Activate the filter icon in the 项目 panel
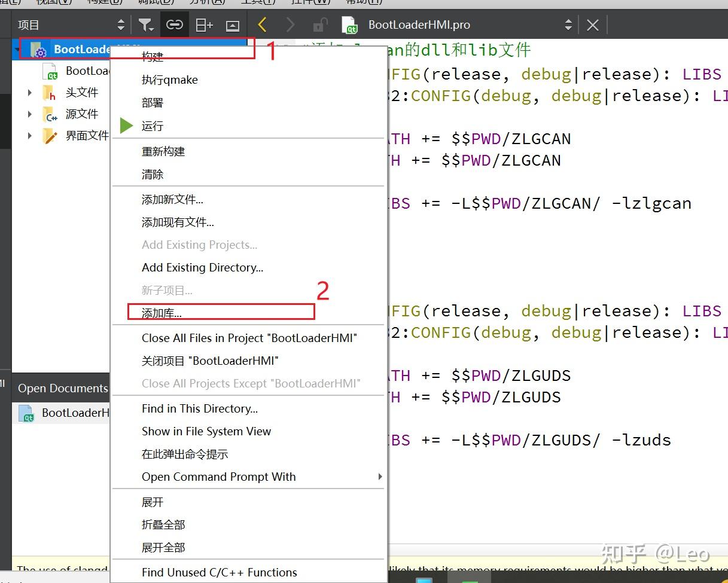The height and width of the screenshot is (583, 728). (145, 25)
